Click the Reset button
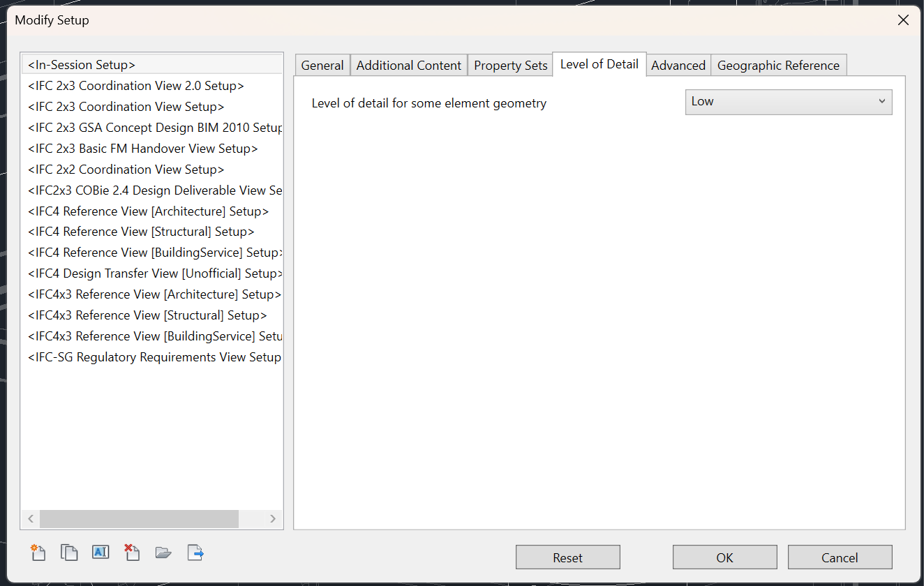 click(568, 557)
